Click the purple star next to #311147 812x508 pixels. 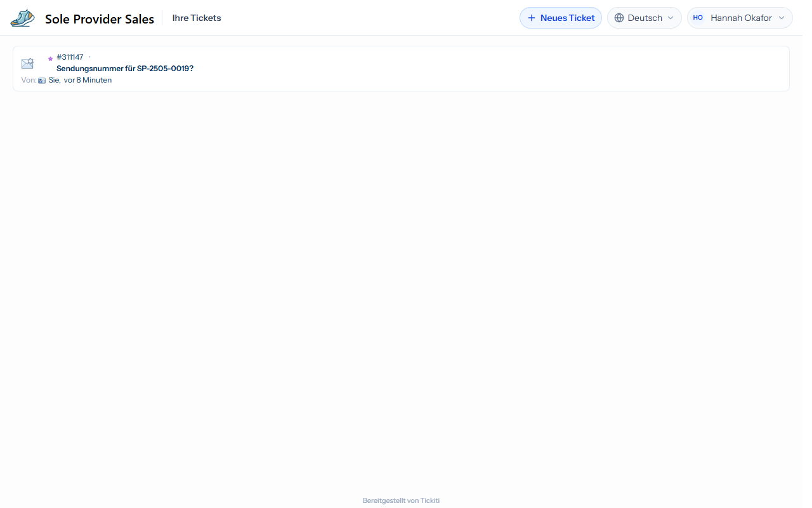[x=51, y=58]
